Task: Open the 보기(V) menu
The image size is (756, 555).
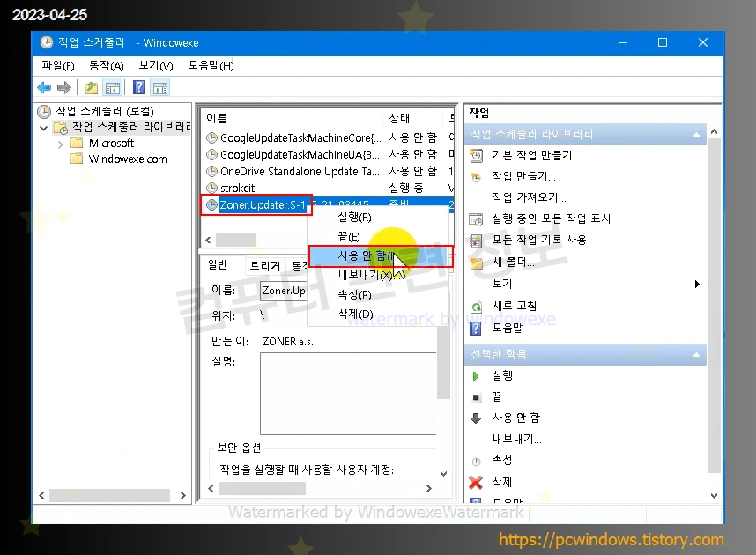Action: (x=156, y=65)
